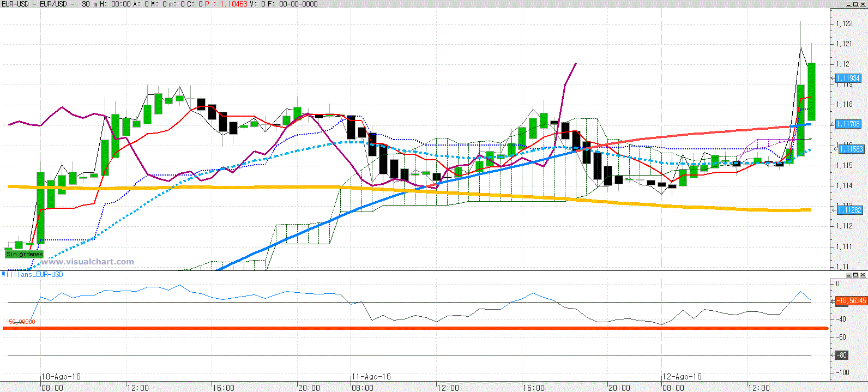This screenshot has height=392, width=868.
Task: Open the www.visualchart.com watermark link
Action: pyautogui.click(x=87, y=262)
